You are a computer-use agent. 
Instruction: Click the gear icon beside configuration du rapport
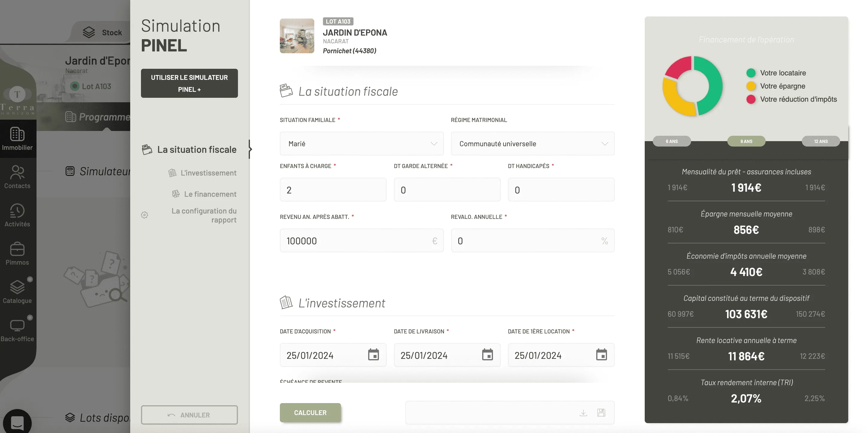[x=145, y=215]
